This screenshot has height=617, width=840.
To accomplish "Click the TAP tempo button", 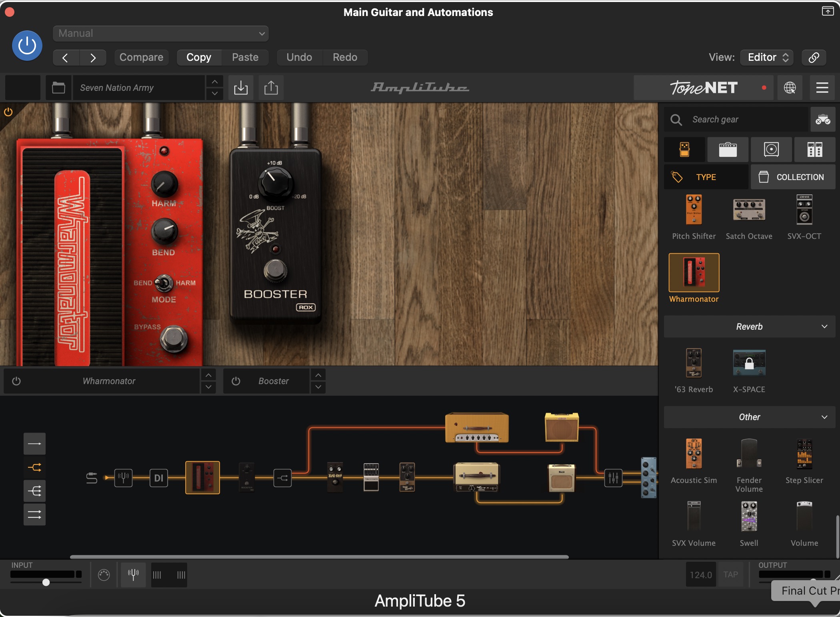I will 730,575.
